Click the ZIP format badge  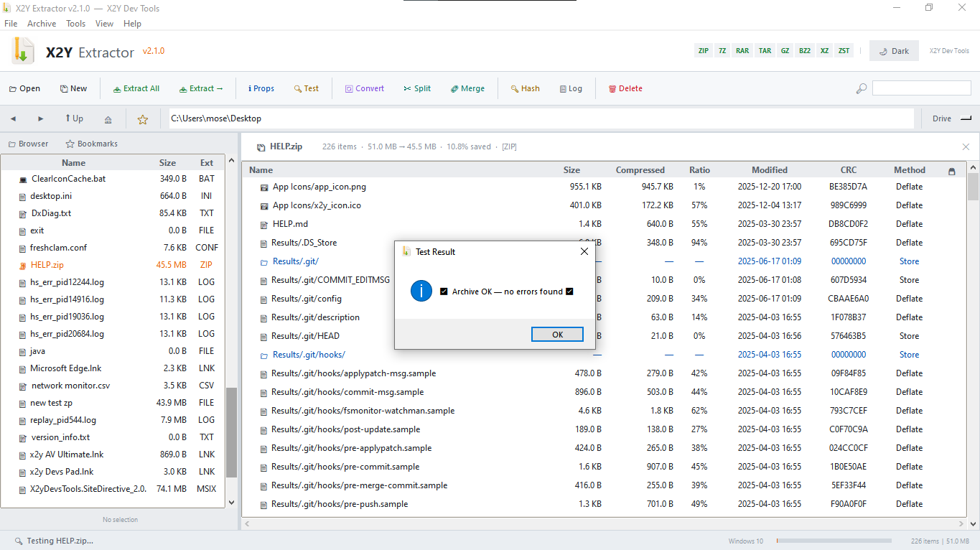[x=704, y=51]
